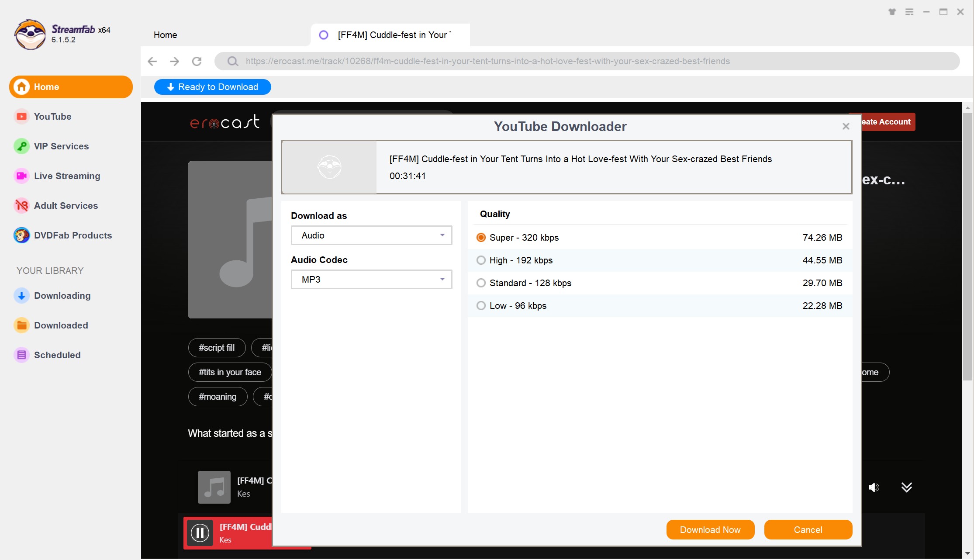Open the hamburger settings menu
The image size is (974, 560).
tap(909, 12)
